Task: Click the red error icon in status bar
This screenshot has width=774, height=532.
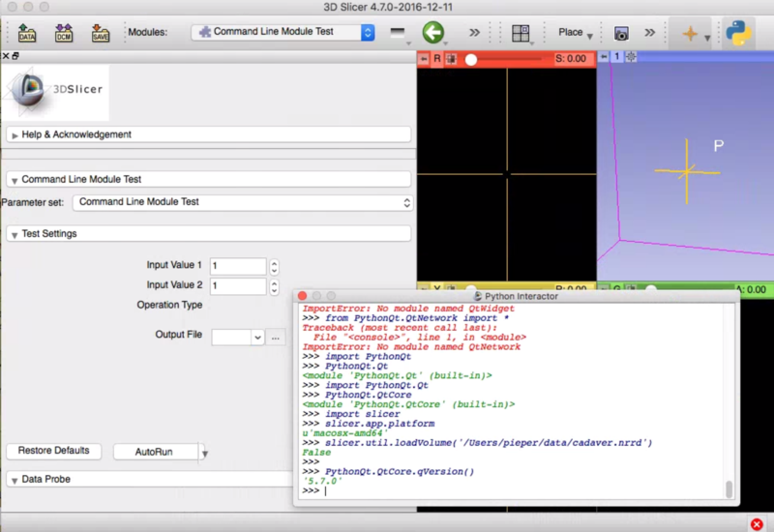Action: (757, 523)
